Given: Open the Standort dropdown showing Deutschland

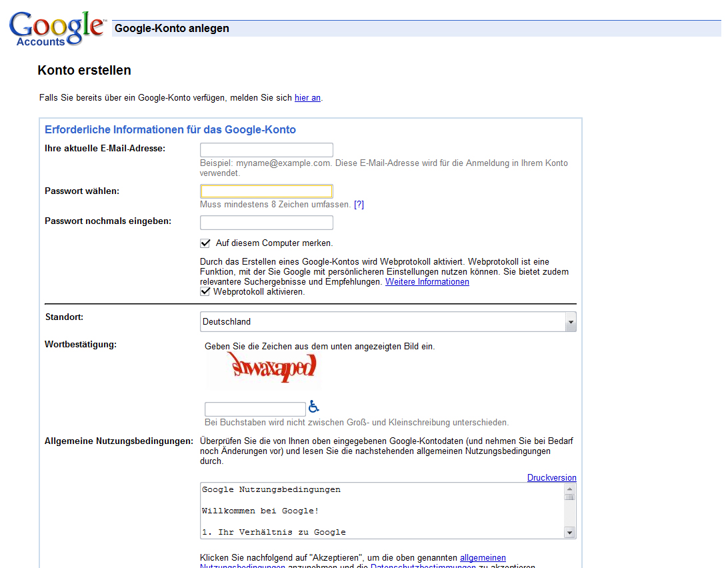Looking at the screenshot, I should click(388, 322).
